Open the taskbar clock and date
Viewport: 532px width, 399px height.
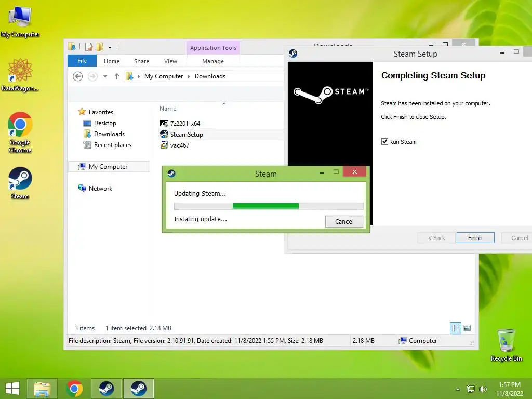(510, 389)
